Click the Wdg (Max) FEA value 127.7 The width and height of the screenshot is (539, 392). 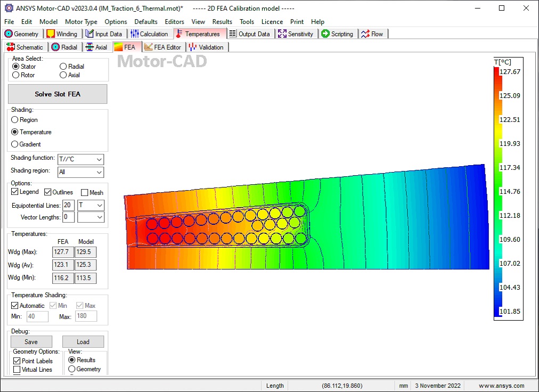[x=63, y=252]
